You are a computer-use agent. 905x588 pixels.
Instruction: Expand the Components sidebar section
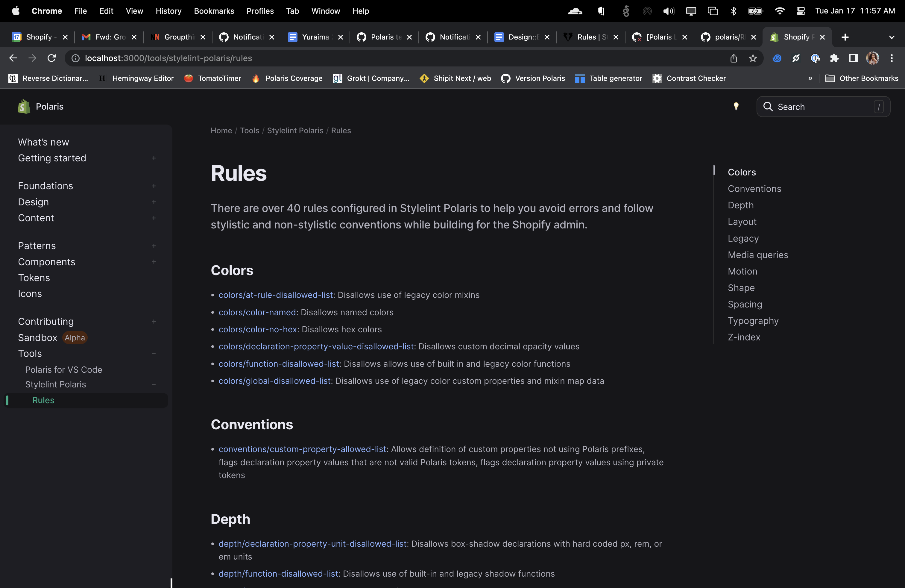coord(154,262)
